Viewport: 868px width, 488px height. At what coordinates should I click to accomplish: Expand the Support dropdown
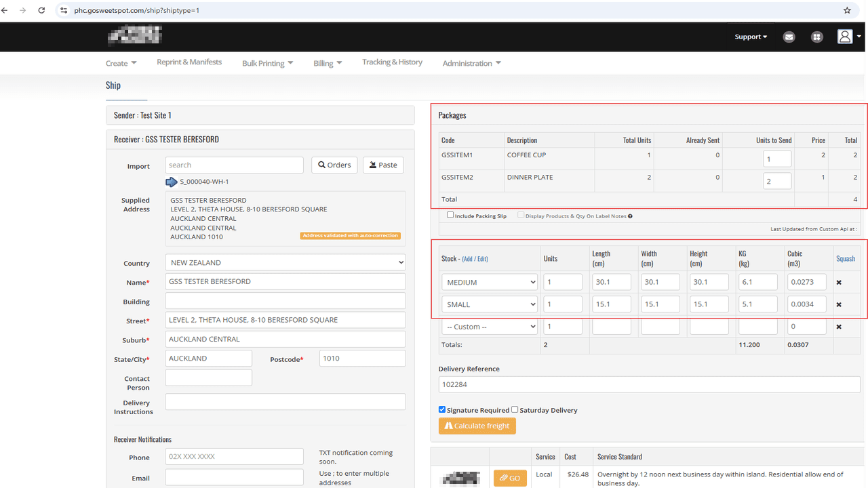pyautogui.click(x=751, y=37)
